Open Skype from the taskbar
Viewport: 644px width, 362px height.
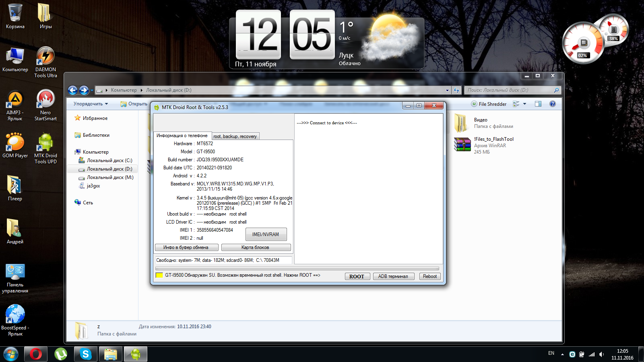[x=85, y=354]
